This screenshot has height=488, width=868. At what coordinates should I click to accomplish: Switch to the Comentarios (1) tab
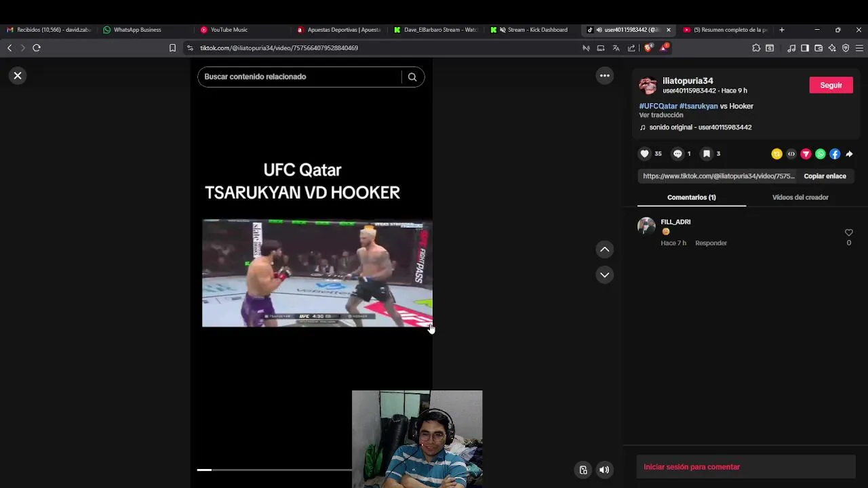pyautogui.click(x=692, y=197)
